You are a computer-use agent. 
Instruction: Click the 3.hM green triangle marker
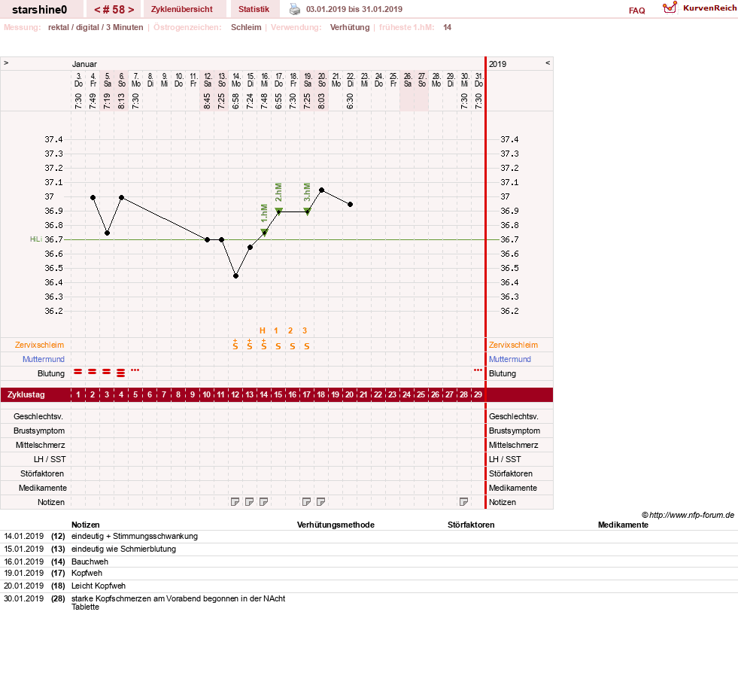click(x=308, y=211)
